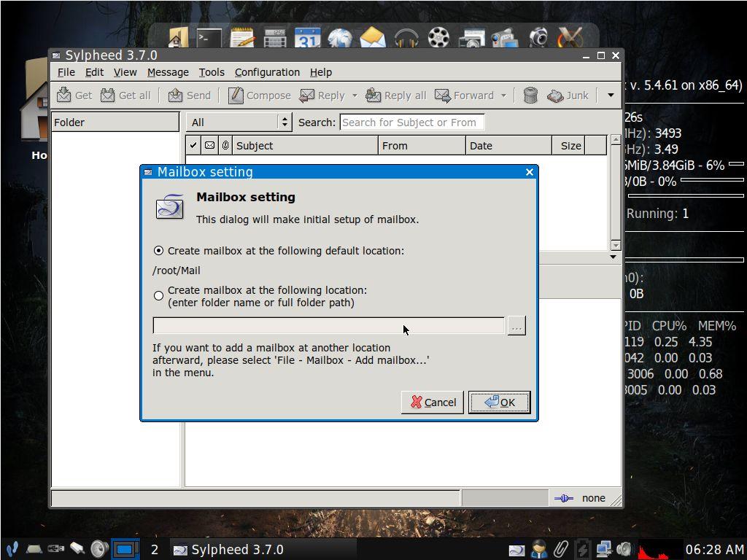Click the online status plug icon

point(563,498)
